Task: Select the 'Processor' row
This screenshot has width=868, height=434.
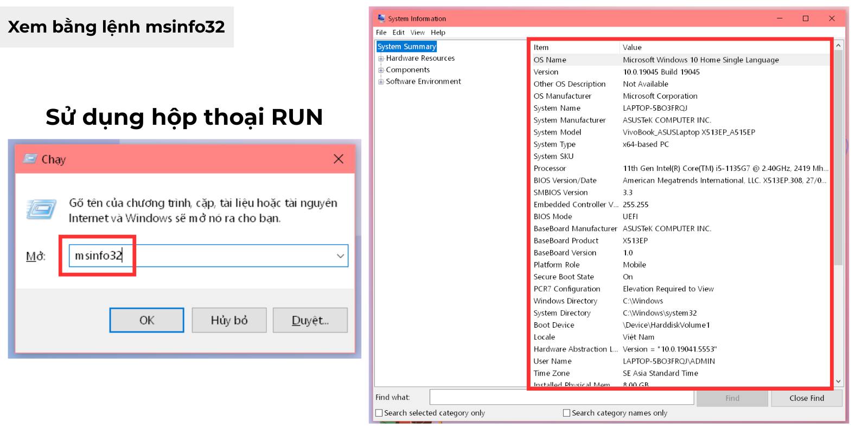Action: pos(680,168)
